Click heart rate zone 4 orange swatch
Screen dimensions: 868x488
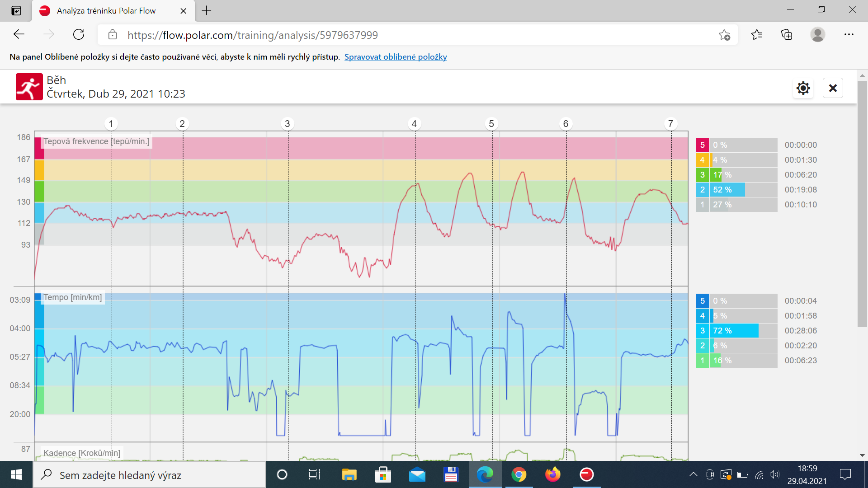click(x=702, y=160)
